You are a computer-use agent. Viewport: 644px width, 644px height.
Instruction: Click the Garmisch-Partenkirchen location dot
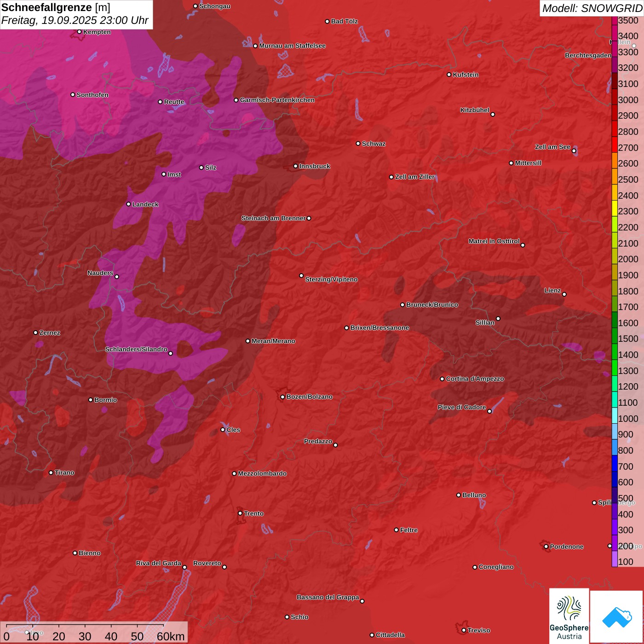[x=236, y=100]
